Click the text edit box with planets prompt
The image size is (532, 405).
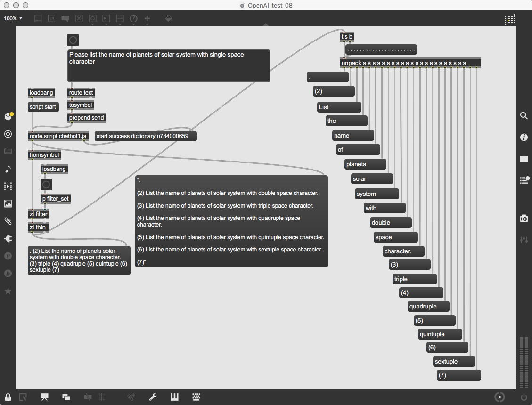pyautogui.click(x=169, y=66)
